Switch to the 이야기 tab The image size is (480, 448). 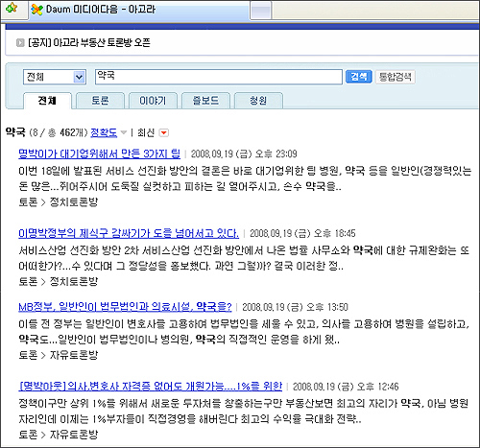coord(153,101)
